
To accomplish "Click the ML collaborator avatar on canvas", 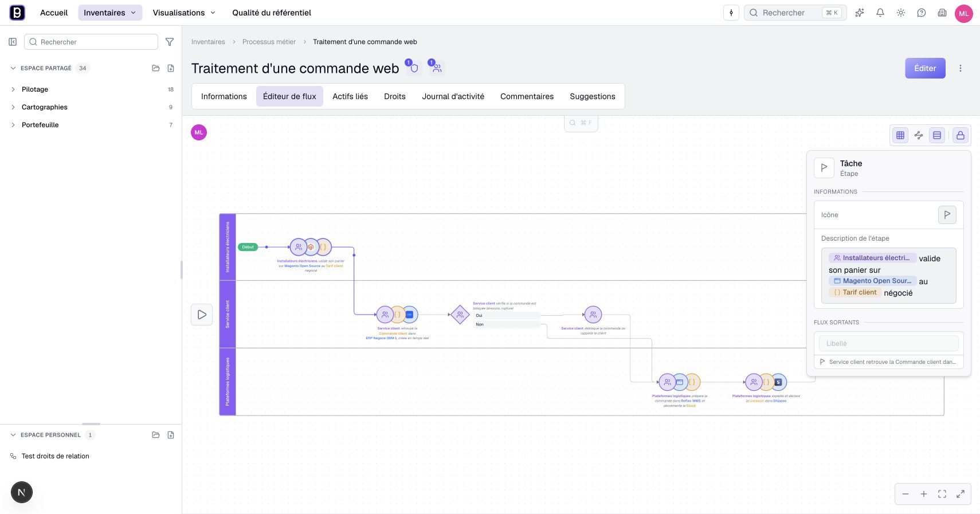I will [x=199, y=132].
